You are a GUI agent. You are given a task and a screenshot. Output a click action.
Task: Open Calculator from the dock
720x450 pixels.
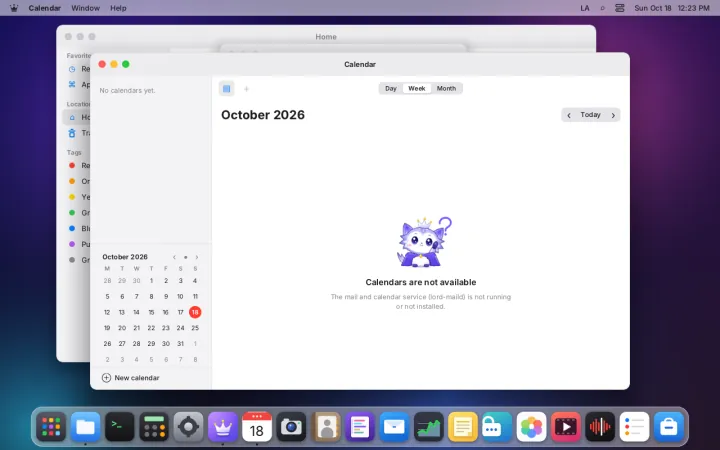click(154, 427)
